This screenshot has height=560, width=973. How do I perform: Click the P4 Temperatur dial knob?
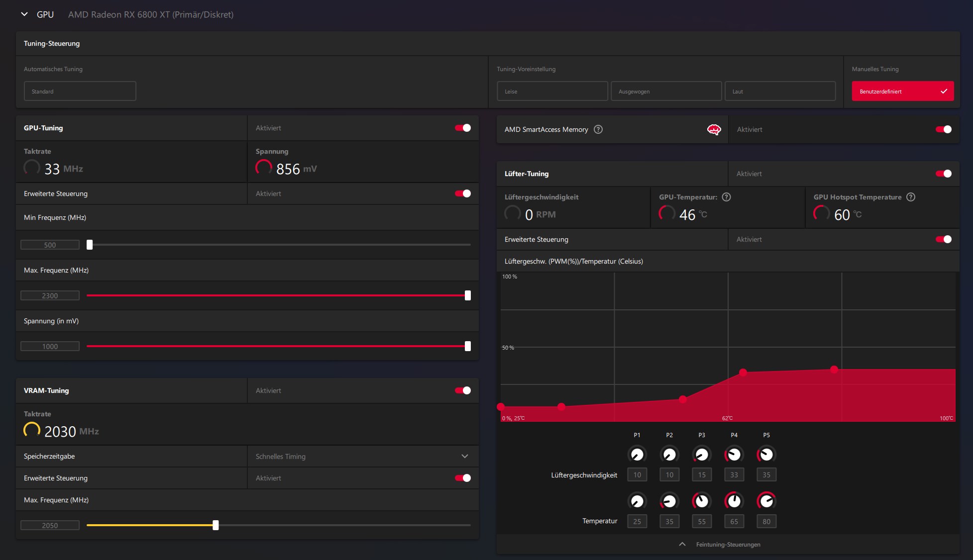[734, 501]
